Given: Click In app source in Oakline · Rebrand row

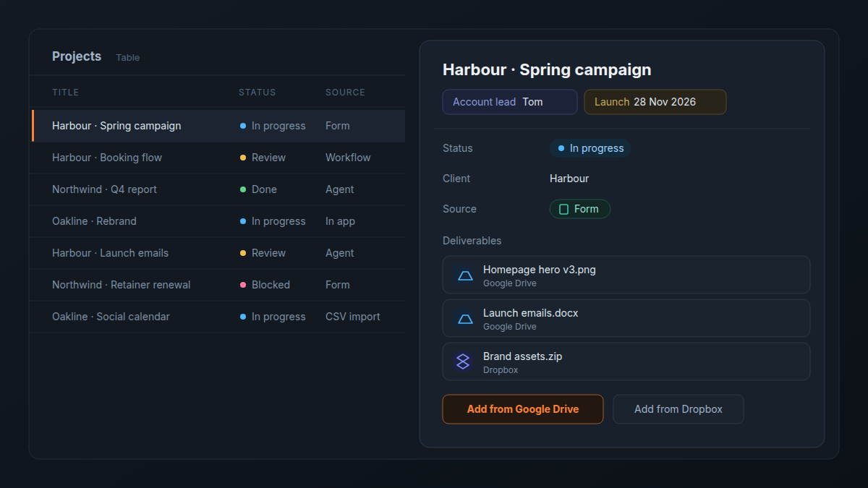Looking at the screenshot, I should point(340,221).
